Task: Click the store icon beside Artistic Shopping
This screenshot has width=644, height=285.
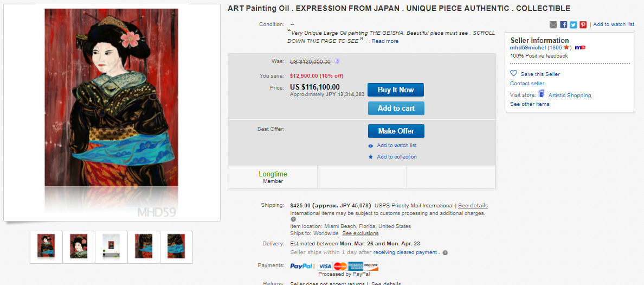Action: 542,94
